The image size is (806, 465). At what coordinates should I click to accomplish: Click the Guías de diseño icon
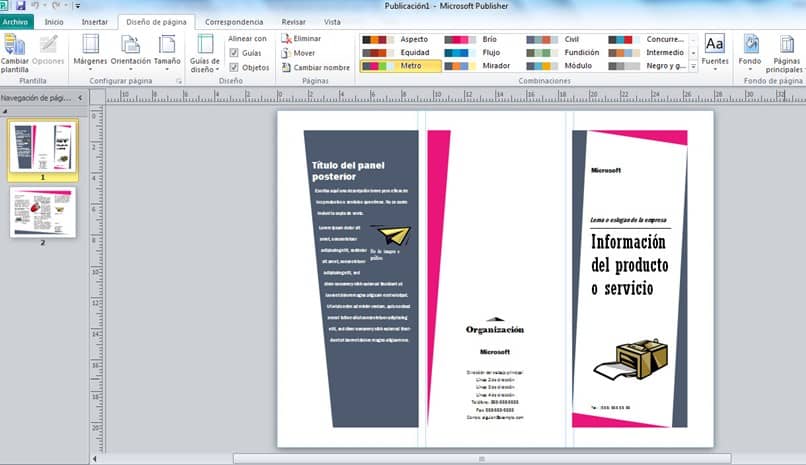[x=205, y=44]
